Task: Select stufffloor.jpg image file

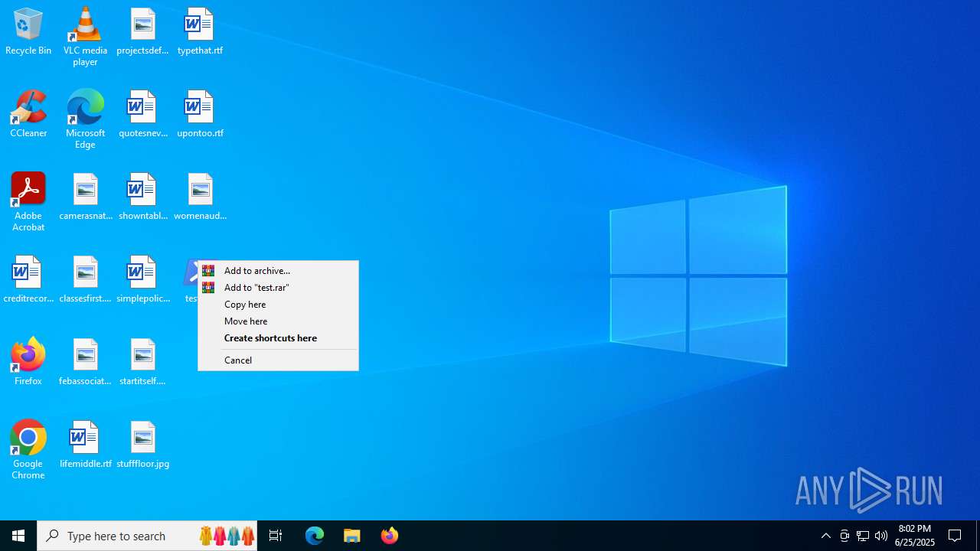Action: (142, 445)
